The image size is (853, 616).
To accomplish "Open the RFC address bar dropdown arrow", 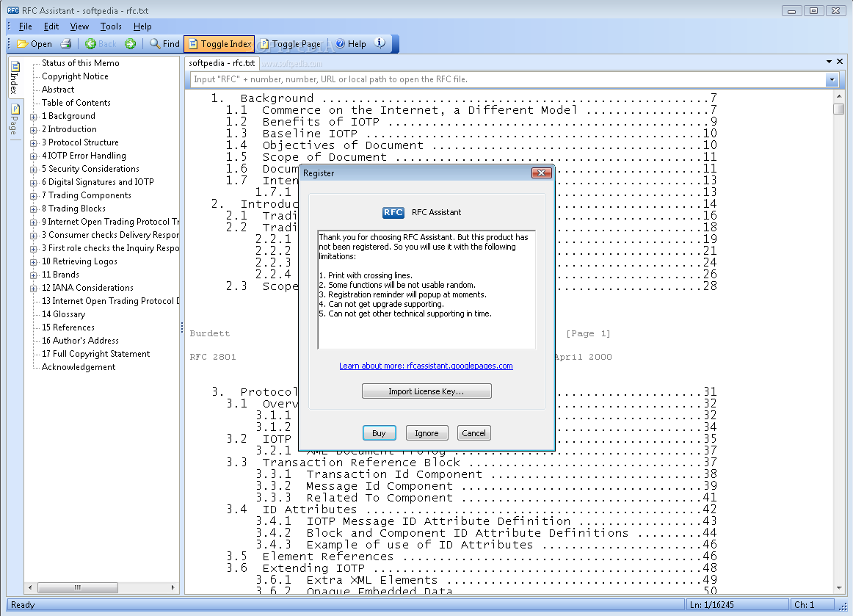I will pyautogui.click(x=831, y=80).
